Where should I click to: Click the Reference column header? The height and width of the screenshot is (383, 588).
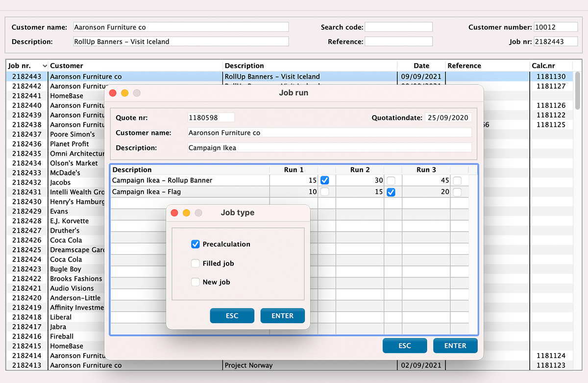tap(488, 66)
